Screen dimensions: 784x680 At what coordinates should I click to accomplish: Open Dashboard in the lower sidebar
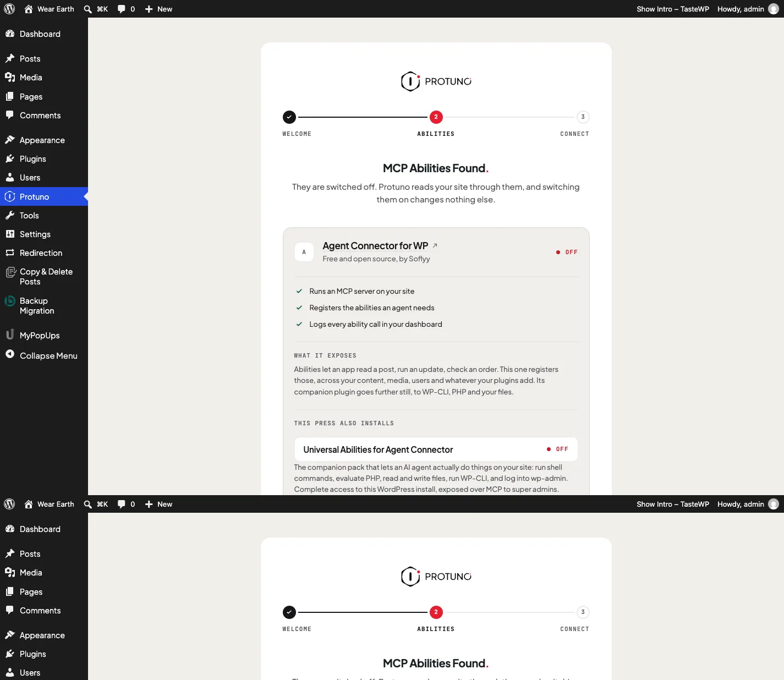[x=44, y=529]
